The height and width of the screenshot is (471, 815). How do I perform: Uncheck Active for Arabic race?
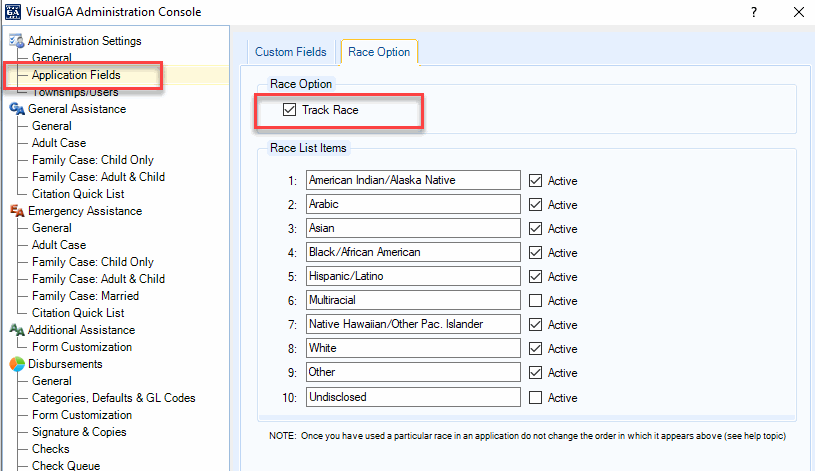point(535,204)
